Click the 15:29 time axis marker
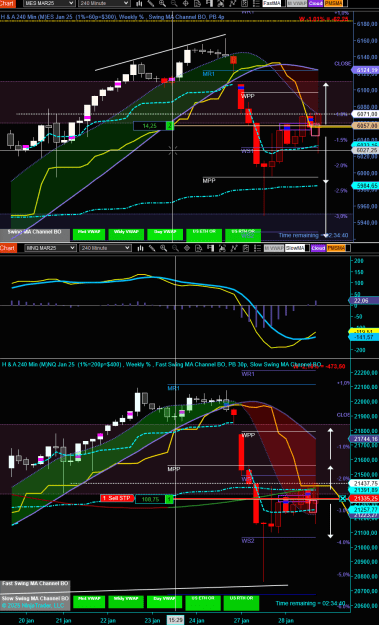Viewport: 379px width, 625px height. pyautogui.click(x=175, y=620)
